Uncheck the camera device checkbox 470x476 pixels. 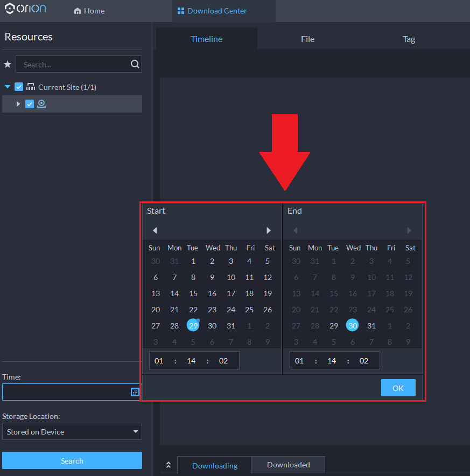30,104
